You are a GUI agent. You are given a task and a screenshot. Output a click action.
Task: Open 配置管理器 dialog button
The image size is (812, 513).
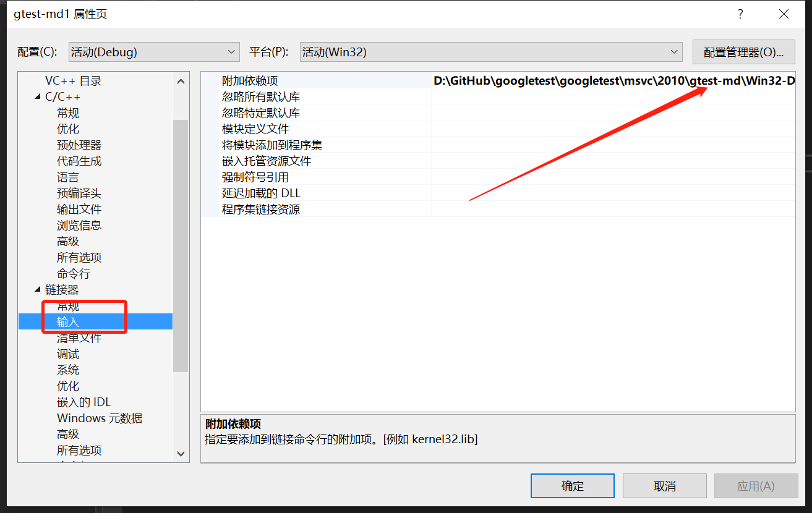click(x=744, y=52)
